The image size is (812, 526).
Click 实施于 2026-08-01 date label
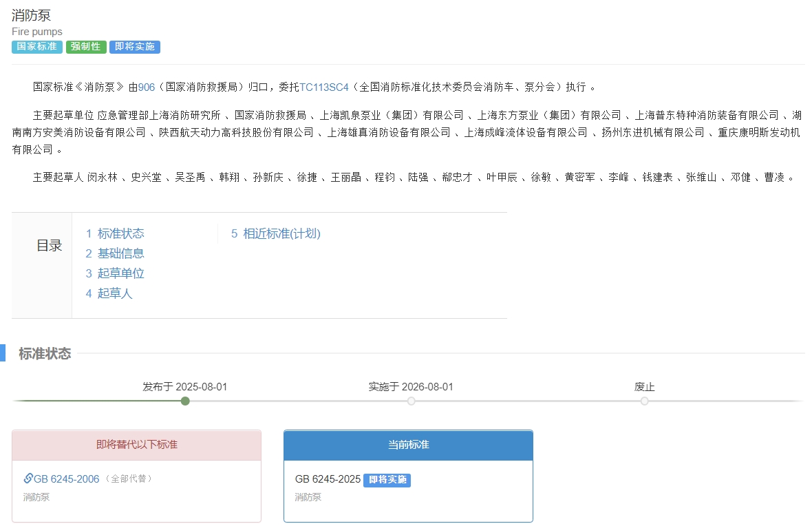click(x=411, y=387)
